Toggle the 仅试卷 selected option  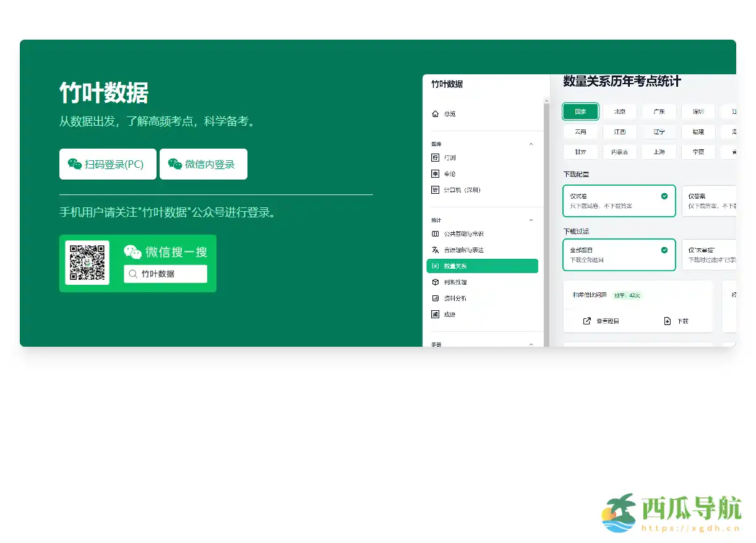click(619, 201)
